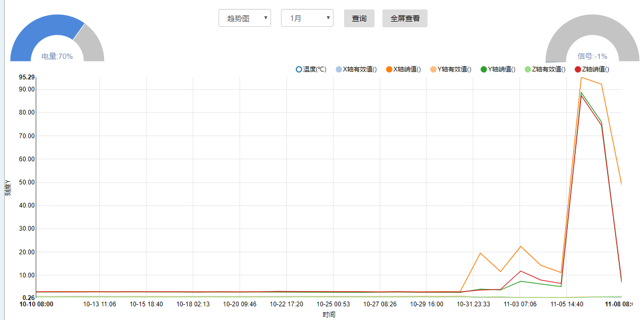Click the 10-13 11:06 time axis label
This screenshot has height=320, width=644.
100,304
